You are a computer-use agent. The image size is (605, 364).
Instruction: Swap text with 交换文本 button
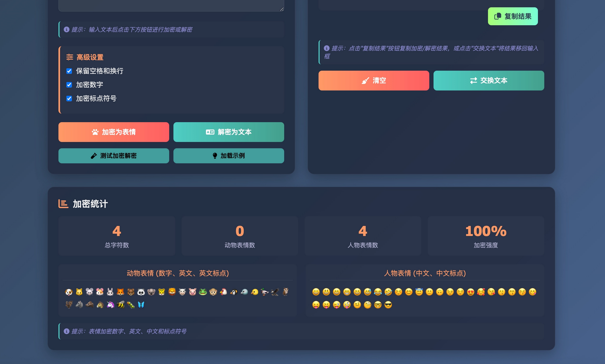(489, 81)
